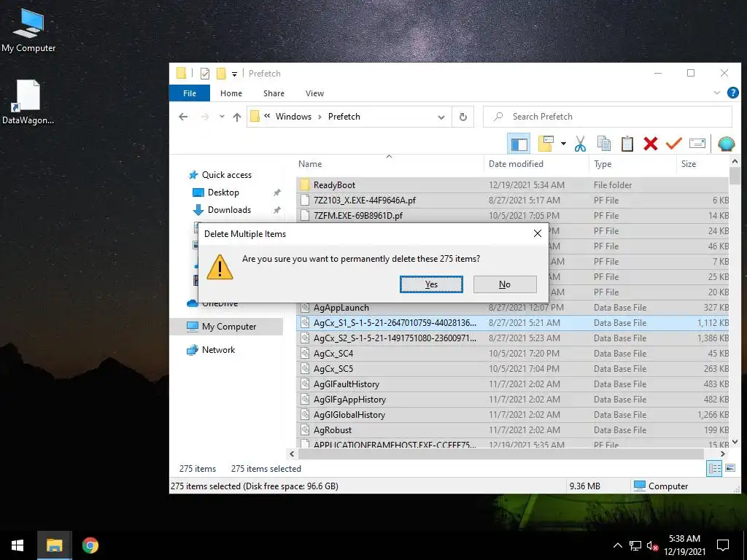Close the Delete Multiple Items dialog

pos(538,233)
